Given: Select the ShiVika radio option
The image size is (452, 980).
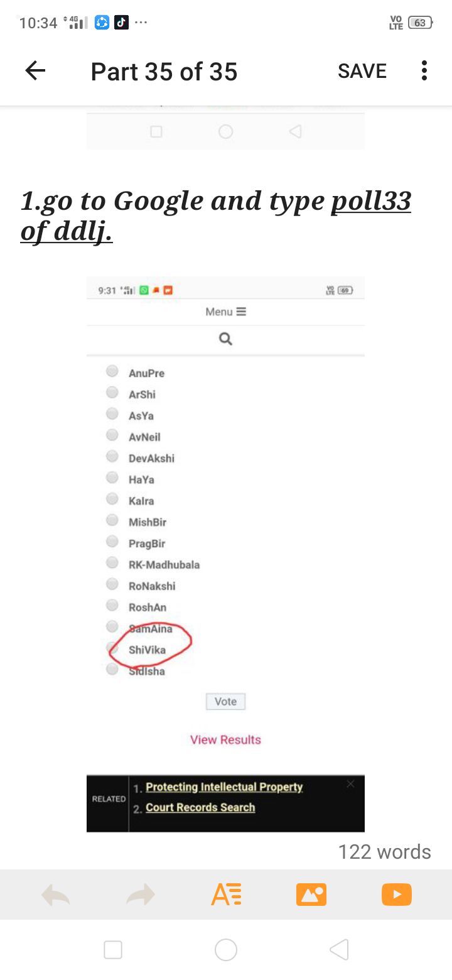Looking at the screenshot, I should pyautogui.click(x=112, y=648).
